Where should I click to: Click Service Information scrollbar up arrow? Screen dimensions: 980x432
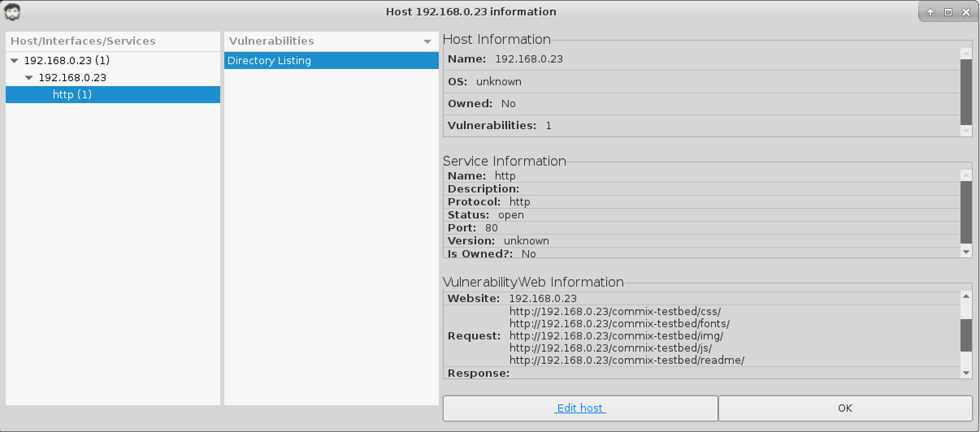(966, 175)
